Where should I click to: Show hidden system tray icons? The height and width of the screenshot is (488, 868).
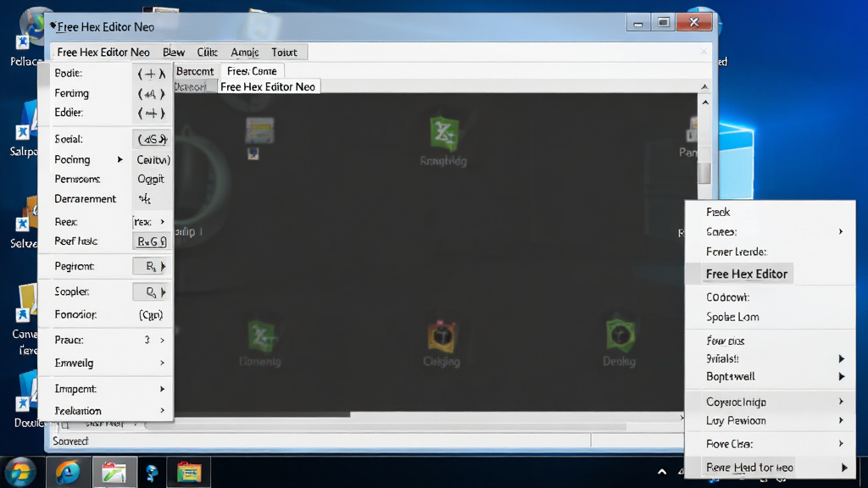[661, 471]
